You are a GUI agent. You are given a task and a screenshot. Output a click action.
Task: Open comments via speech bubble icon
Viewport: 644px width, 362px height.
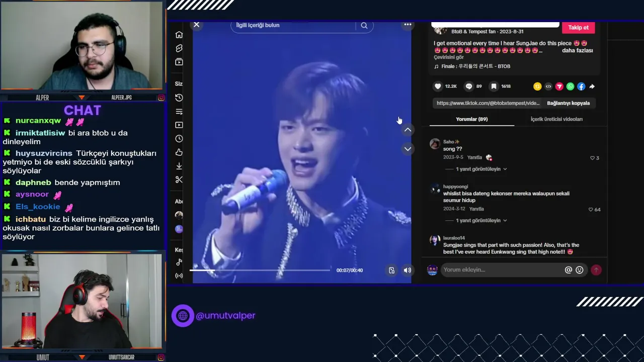[469, 86]
